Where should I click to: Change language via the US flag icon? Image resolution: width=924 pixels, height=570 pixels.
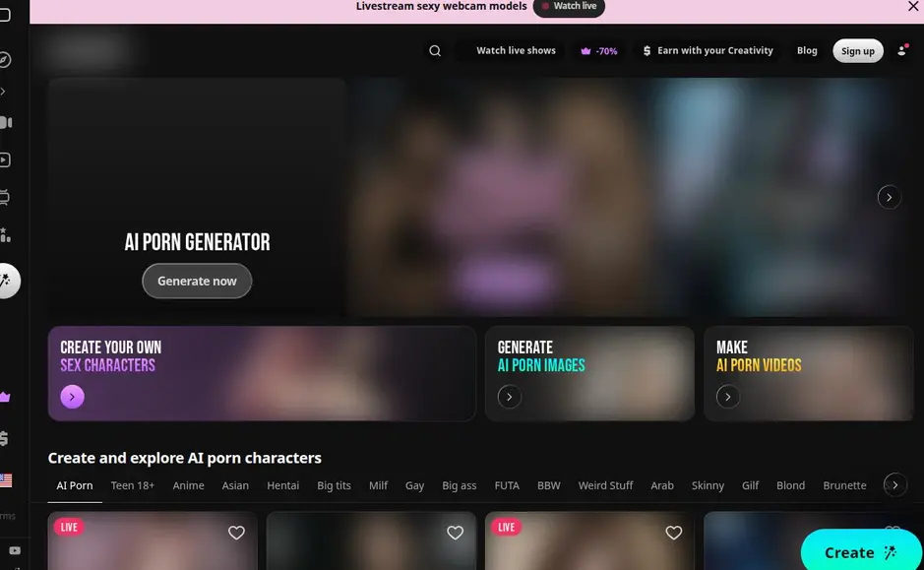(x=6, y=479)
